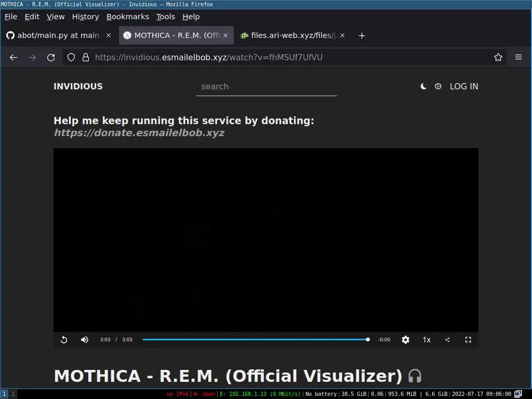Click the LOG IN link
Screen dimensions: 532x399
(464, 87)
